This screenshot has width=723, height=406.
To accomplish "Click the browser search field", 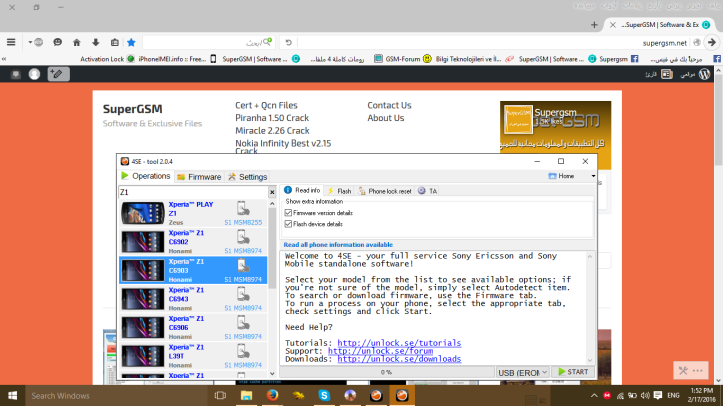I will 209,42.
